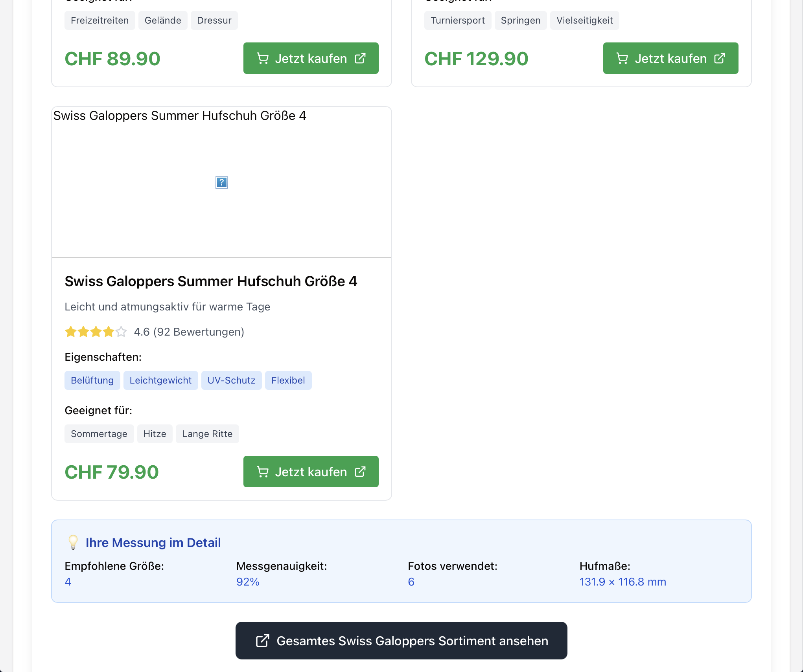The image size is (803, 672).
Task: Click the UV-Schutz feature tag
Action: [231, 380]
